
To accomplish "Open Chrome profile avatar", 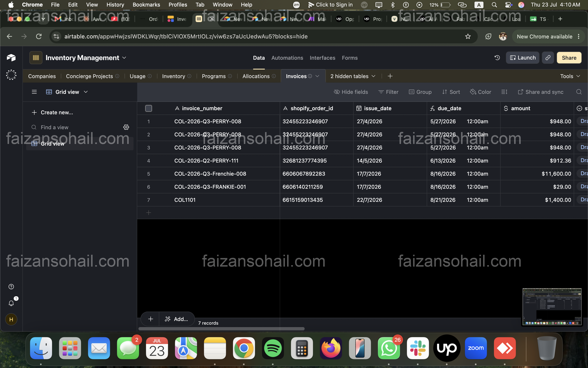I will [503, 37].
